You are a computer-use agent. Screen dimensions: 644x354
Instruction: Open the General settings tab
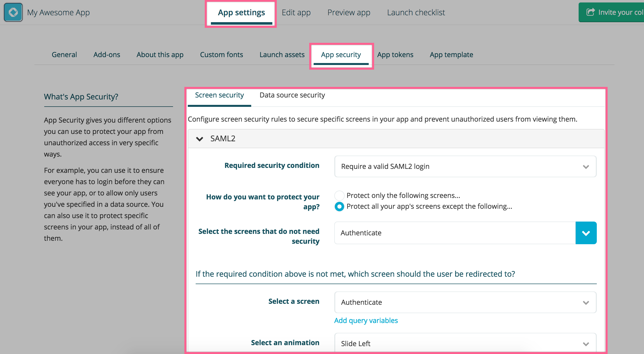(64, 55)
